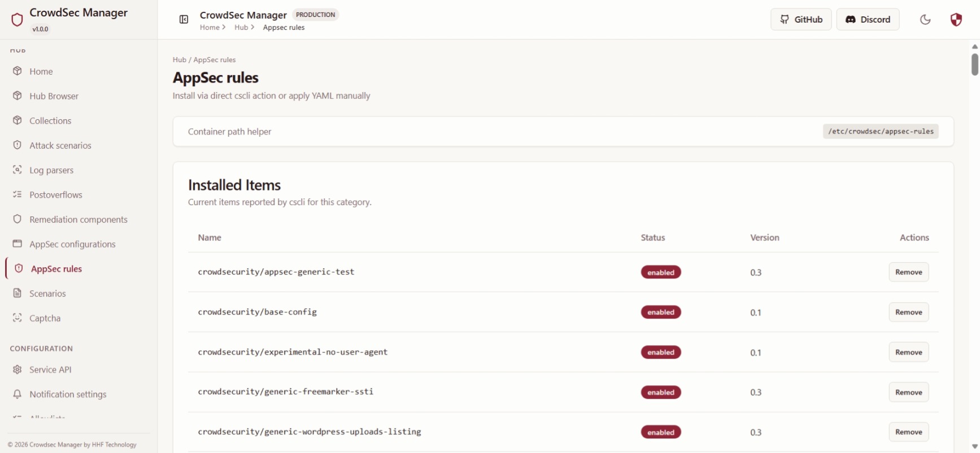The width and height of the screenshot is (980, 453).
Task: Click the crowdsecurity/generic-wordpress-uploads-listing name
Action: (310, 432)
